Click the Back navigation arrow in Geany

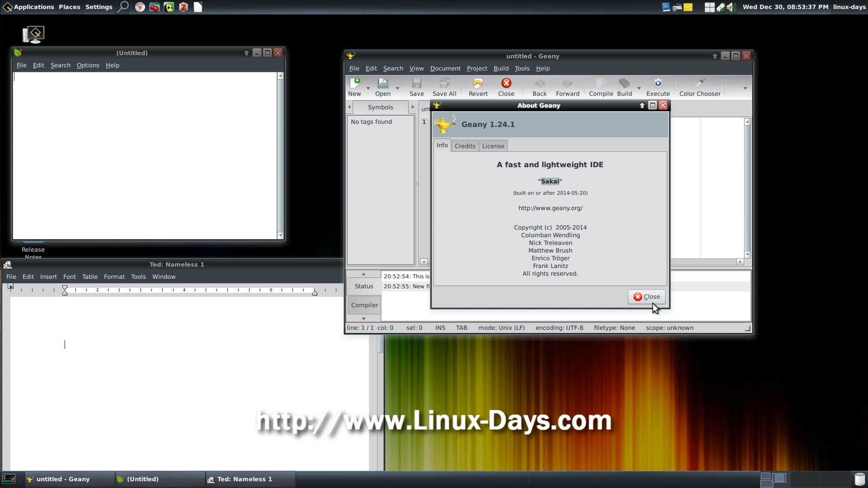pyautogui.click(x=539, y=83)
